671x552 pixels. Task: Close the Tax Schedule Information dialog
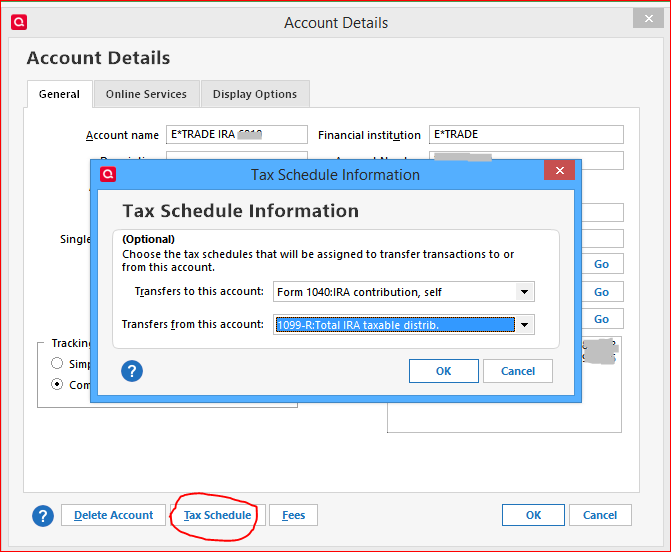[x=559, y=170]
